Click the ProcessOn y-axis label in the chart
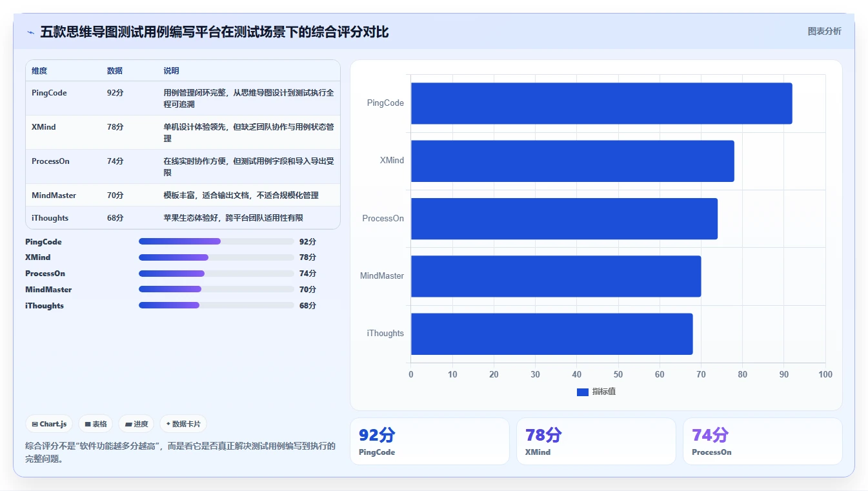The image size is (868, 491). 383,219
